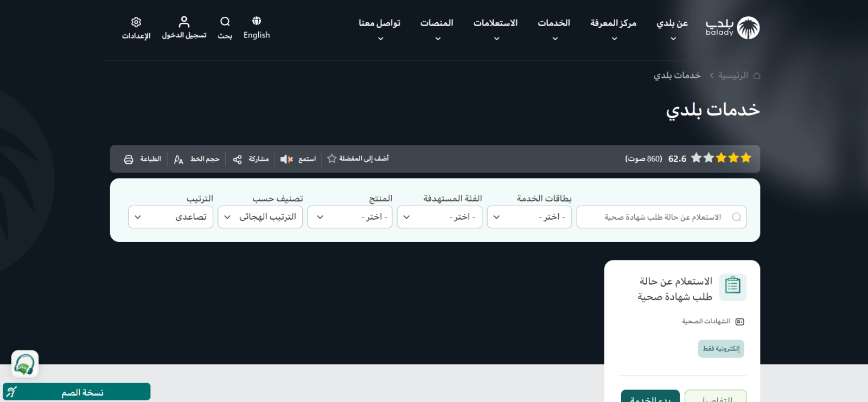Viewport: 868px width, 402px height.
Task: Click the نسخة الصم button
Action: (x=76, y=392)
